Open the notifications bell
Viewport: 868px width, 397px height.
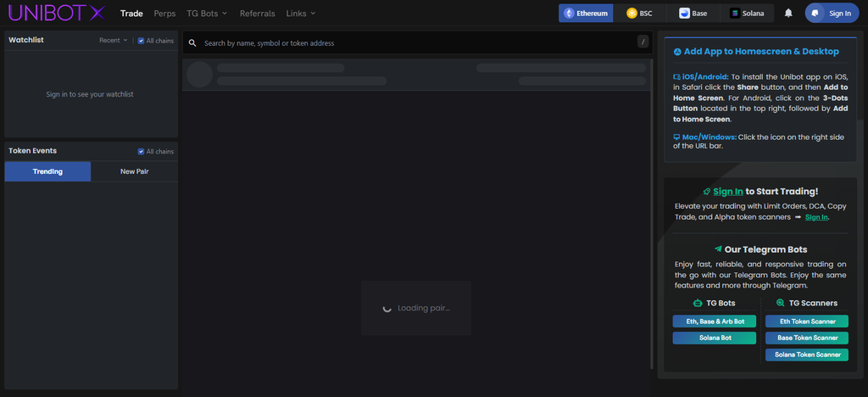(x=788, y=14)
